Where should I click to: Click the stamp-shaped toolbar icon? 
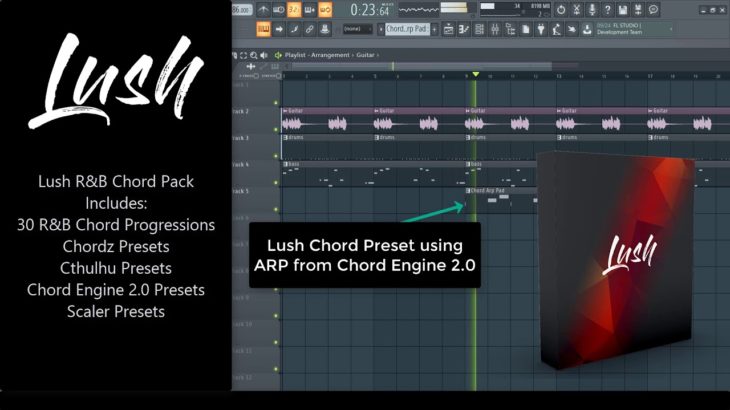(x=325, y=29)
